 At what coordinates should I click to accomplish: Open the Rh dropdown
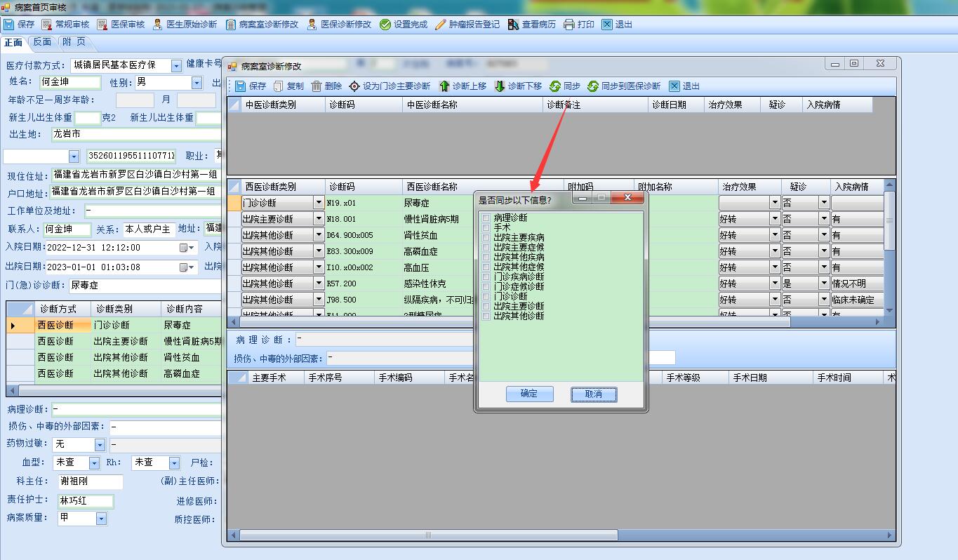(x=173, y=463)
